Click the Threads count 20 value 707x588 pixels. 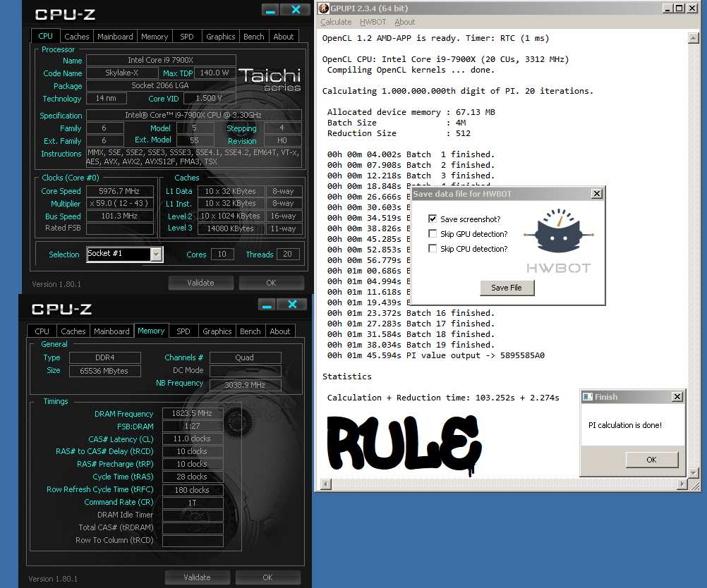pos(288,254)
